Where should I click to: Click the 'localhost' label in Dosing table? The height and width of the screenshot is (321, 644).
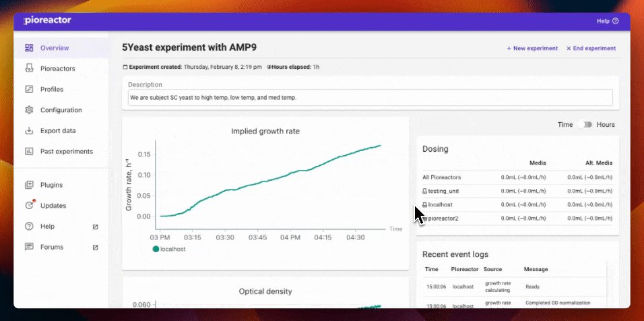[x=441, y=205]
